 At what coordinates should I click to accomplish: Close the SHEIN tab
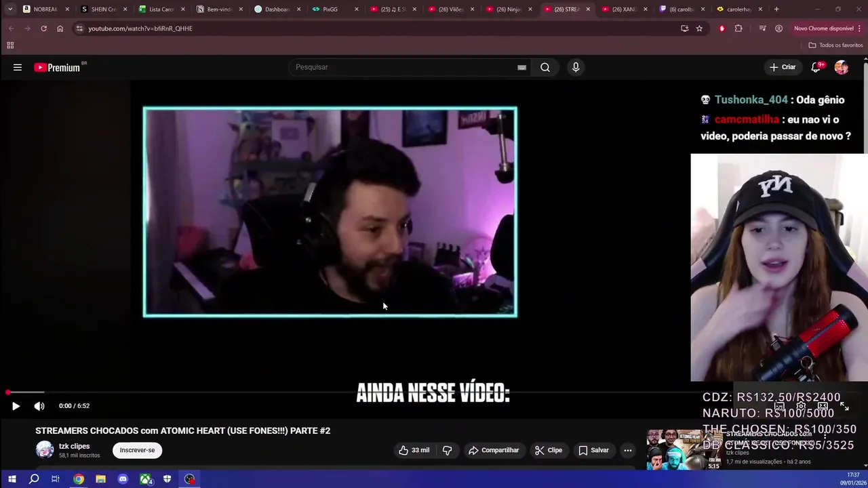point(125,9)
